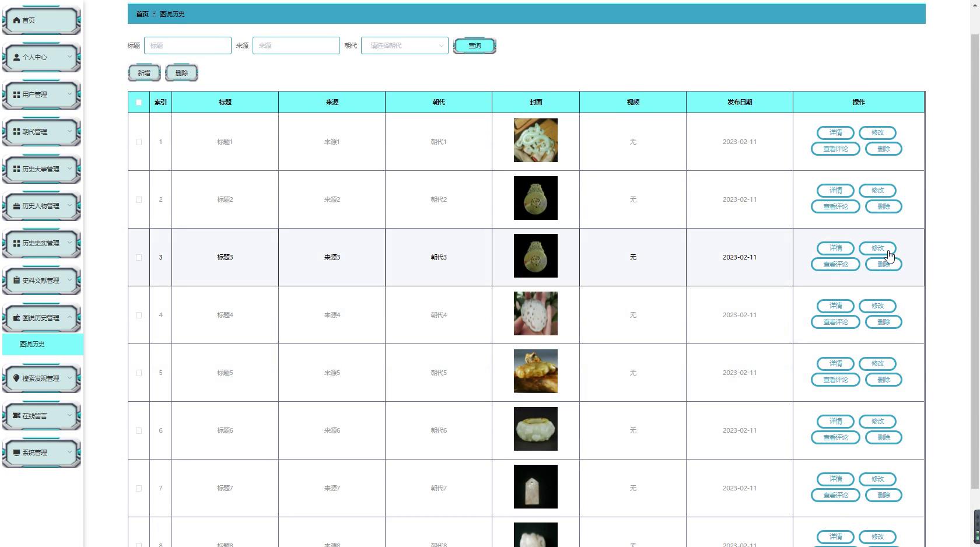Select the 图说历史 submenu item
This screenshot has width=980, height=547.
point(42,345)
